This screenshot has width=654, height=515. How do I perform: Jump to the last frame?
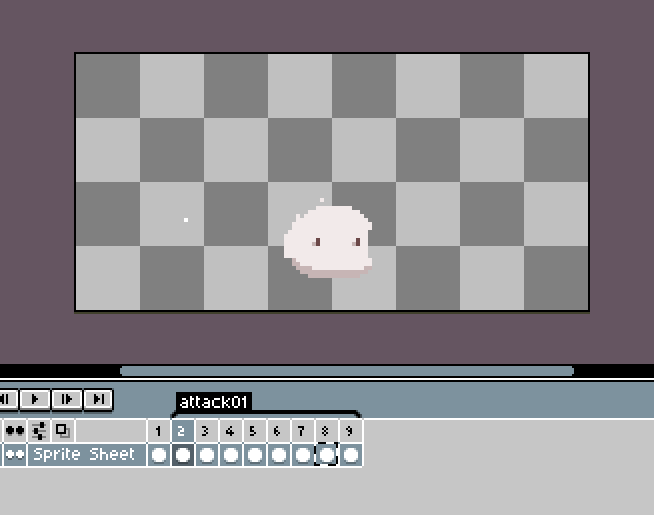click(x=98, y=399)
